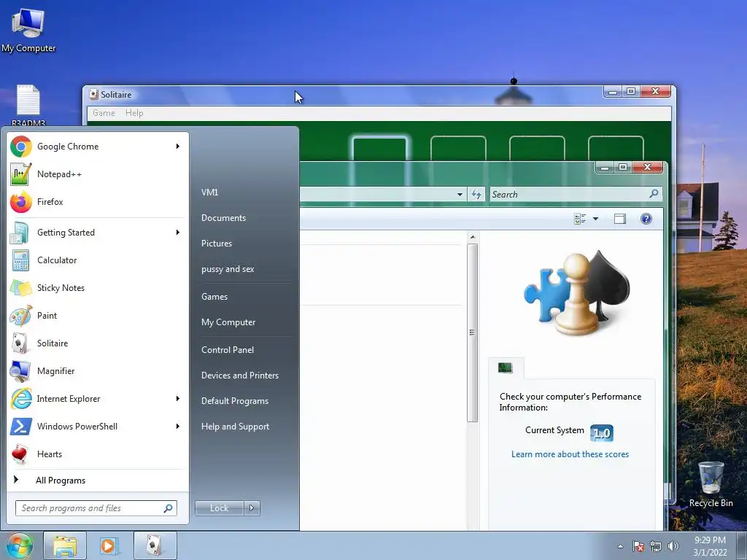Click the performance monitor tab icon
The height and width of the screenshot is (560, 747).
pyautogui.click(x=506, y=367)
